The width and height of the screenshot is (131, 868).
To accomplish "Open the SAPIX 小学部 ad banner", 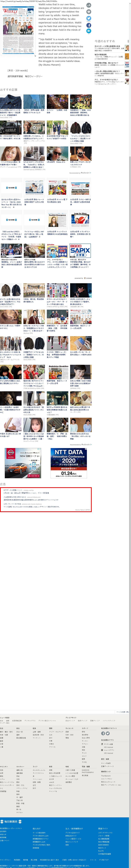I will 80,250.
